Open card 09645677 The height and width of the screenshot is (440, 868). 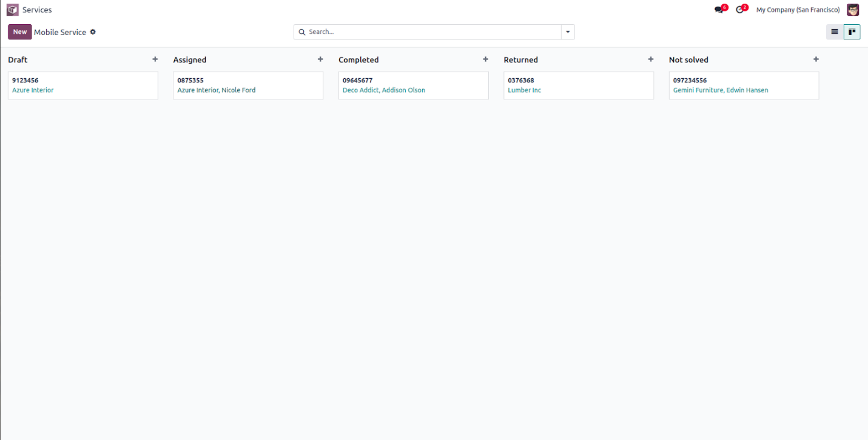point(414,85)
